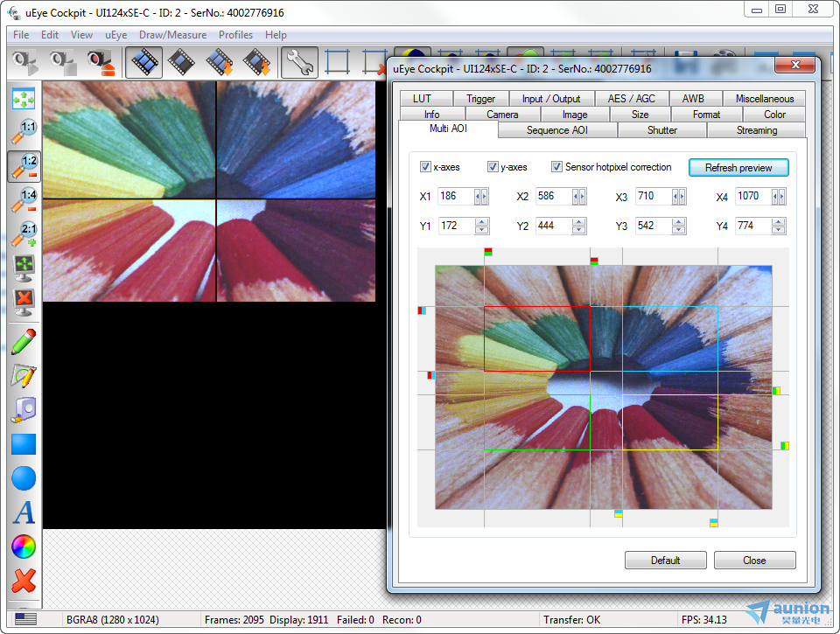Open the Streaming tab
The image size is (840, 634).
[756, 130]
